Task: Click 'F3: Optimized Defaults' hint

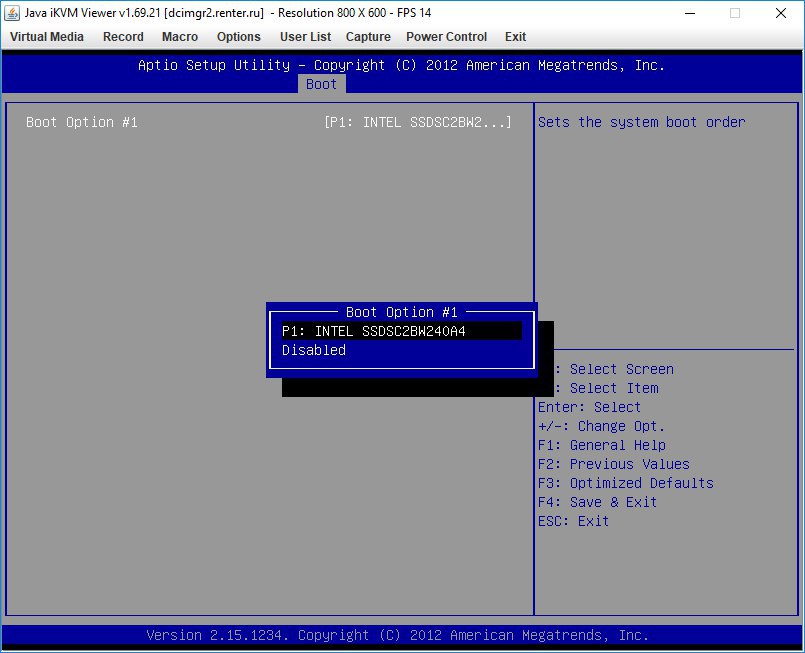Action: click(x=626, y=483)
